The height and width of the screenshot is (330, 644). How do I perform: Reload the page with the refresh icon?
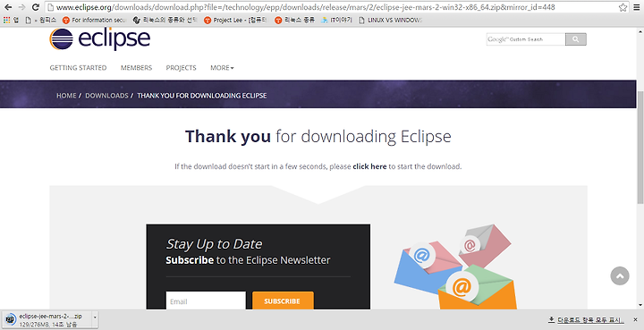[36, 7]
